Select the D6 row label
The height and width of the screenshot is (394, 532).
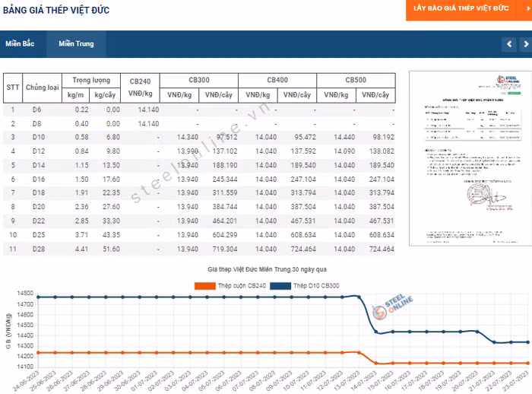(x=36, y=110)
